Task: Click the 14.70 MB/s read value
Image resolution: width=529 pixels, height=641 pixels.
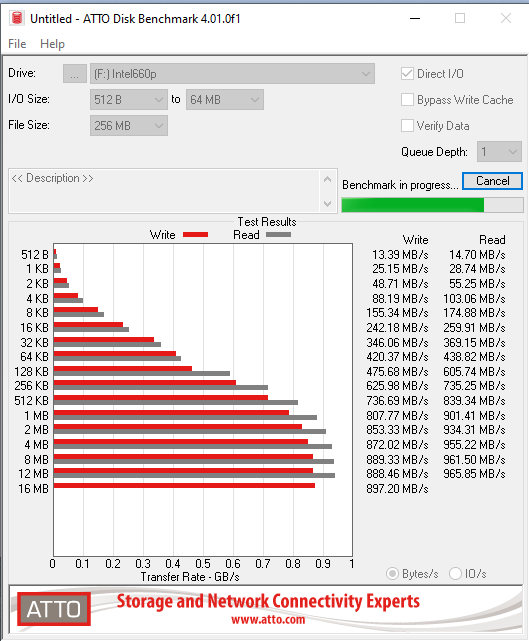Action: (x=477, y=255)
